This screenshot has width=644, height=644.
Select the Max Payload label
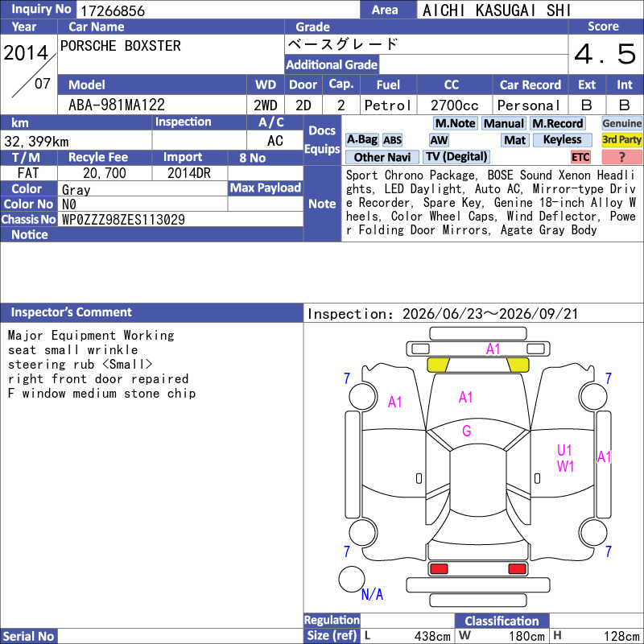coord(266,188)
